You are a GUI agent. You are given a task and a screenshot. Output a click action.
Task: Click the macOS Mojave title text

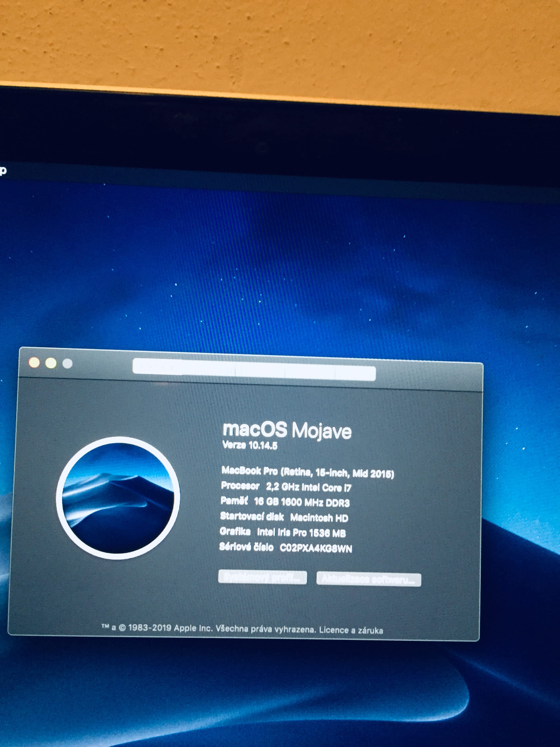click(287, 430)
